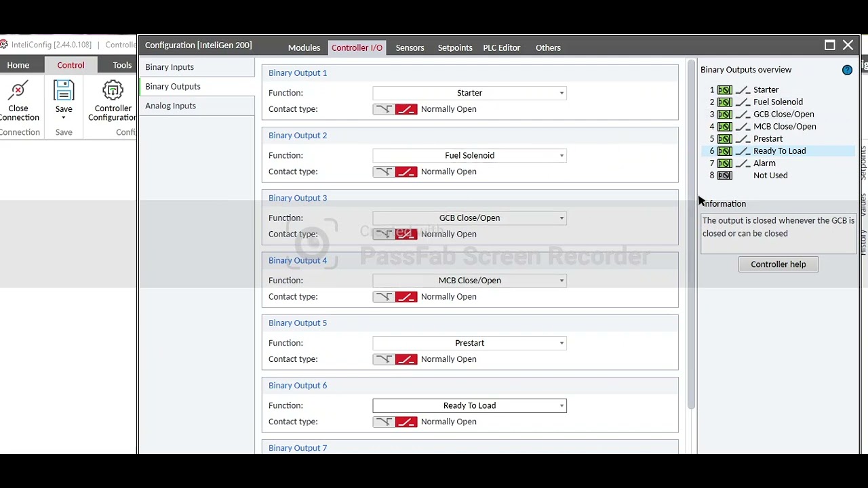
Task: Open Binary Output 1 Function dropdown (Starter)
Action: tap(469, 93)
